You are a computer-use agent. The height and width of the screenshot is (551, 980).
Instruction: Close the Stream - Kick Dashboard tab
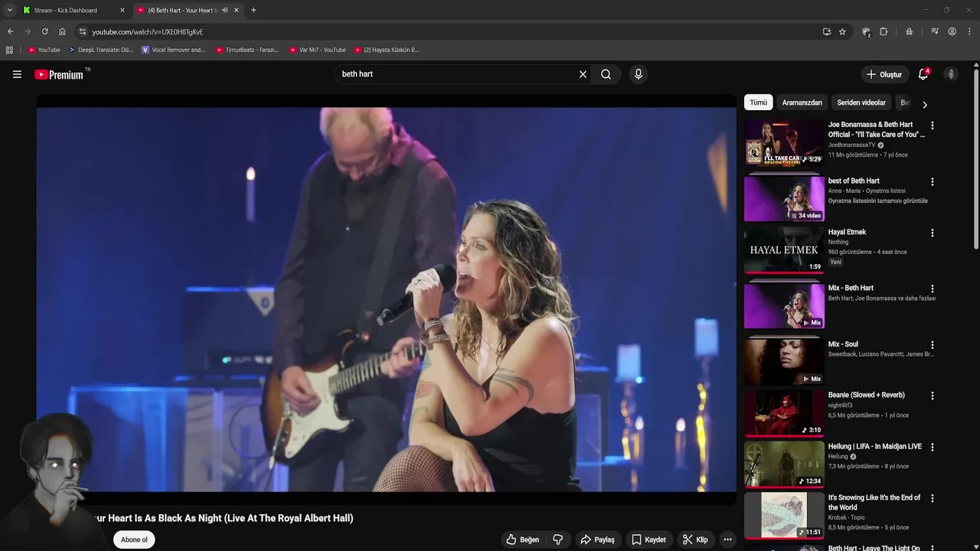(x=122, y=10)
